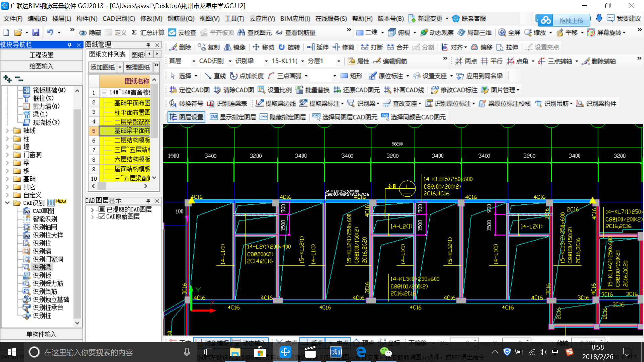Toggle 已提取的CAD图层 checkbox

tap(102, 209)
